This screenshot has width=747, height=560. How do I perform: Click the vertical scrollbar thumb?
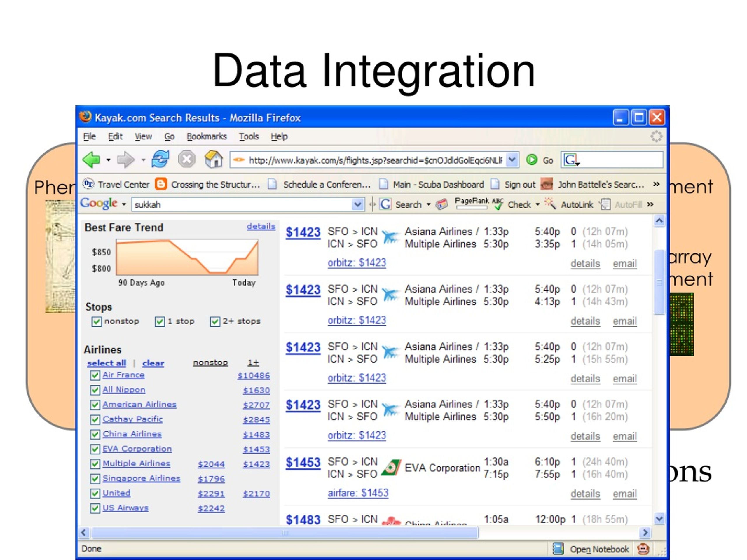(659, 282)
